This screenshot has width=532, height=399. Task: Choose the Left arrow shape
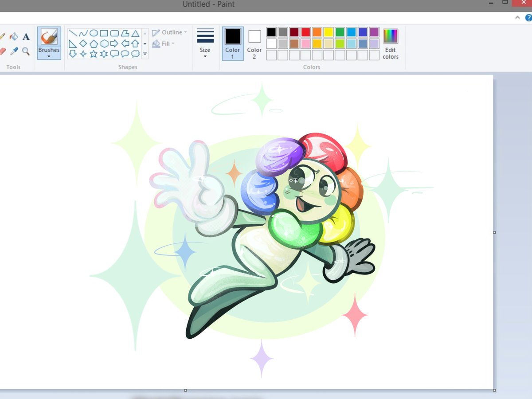tap(125, 43)
